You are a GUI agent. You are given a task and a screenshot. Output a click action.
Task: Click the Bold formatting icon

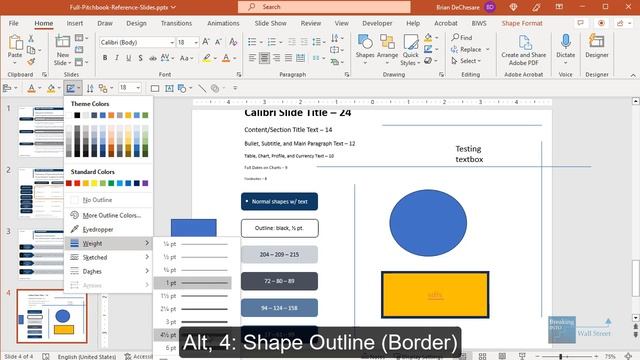pos(105,58)
